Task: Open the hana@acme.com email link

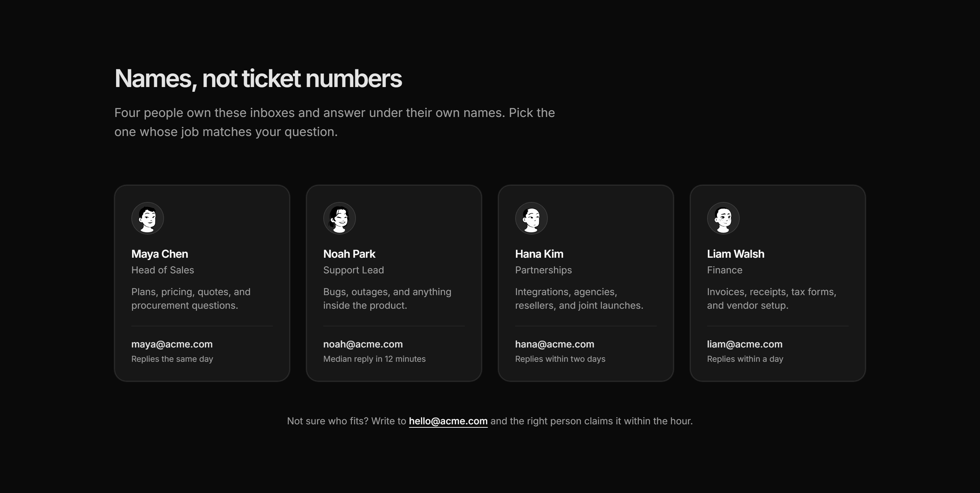Action: click(x=555, y=344)
